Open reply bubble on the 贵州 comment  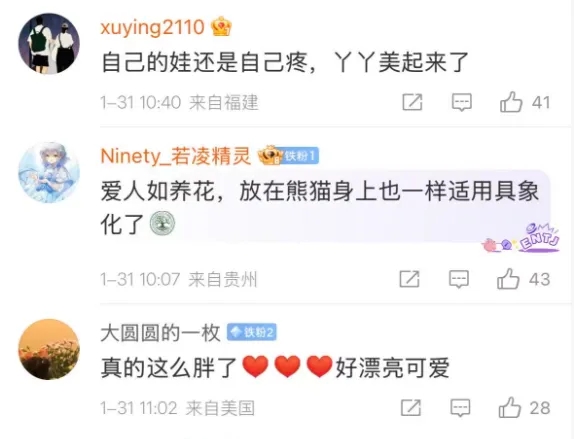459,279
